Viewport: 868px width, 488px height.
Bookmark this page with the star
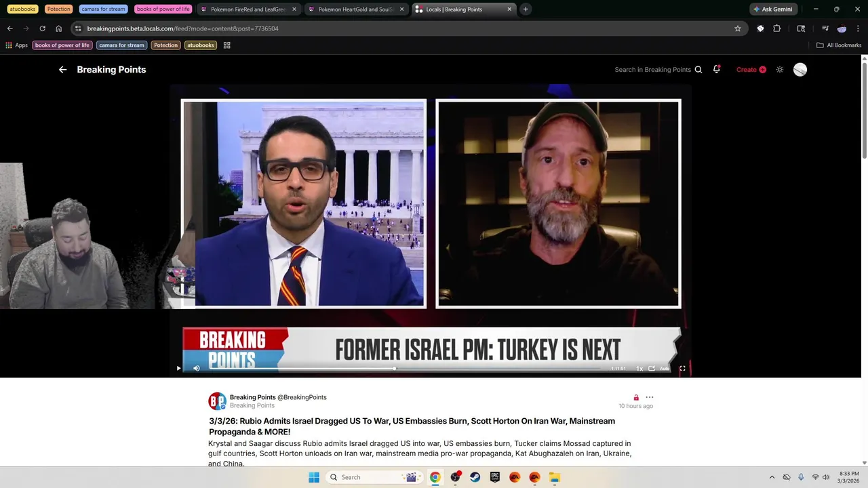click(738, 28)
